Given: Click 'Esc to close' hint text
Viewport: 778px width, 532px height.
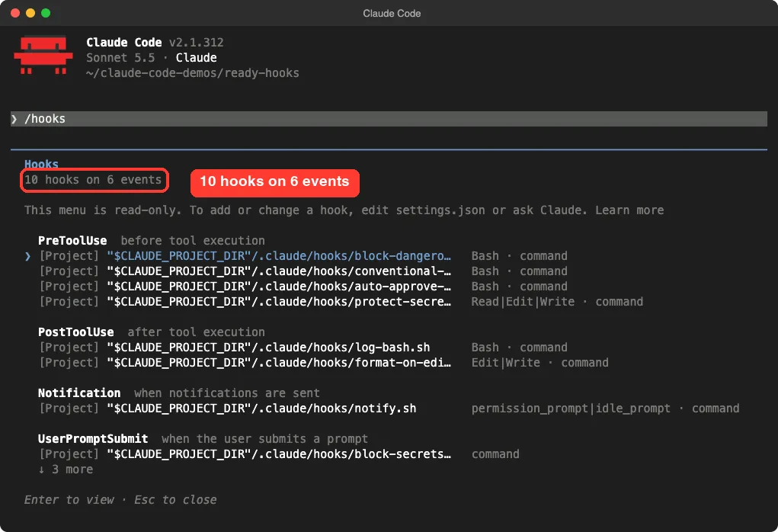Looking at the screenshot, I should (175, 500).
